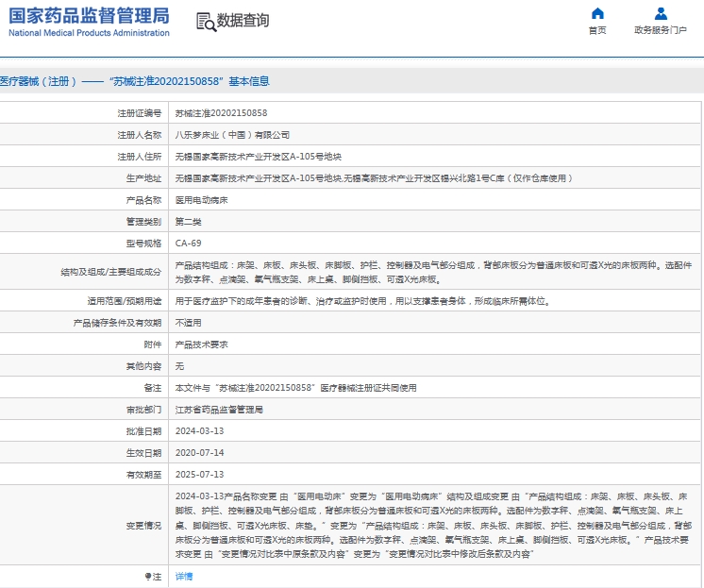Click the 型号规格 row label
704x588 pixels.
(x=143, y=243)
